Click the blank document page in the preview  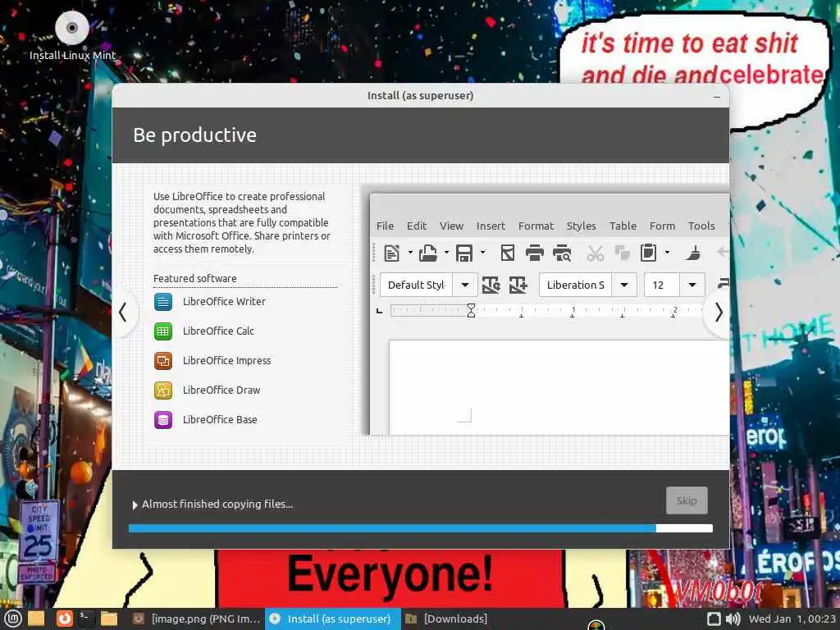(x=559, y=387)
